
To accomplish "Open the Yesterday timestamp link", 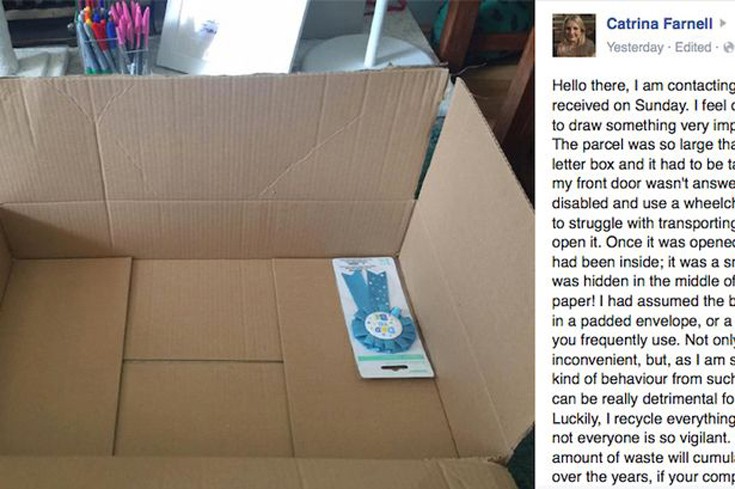I will click(x=635, y=47).
